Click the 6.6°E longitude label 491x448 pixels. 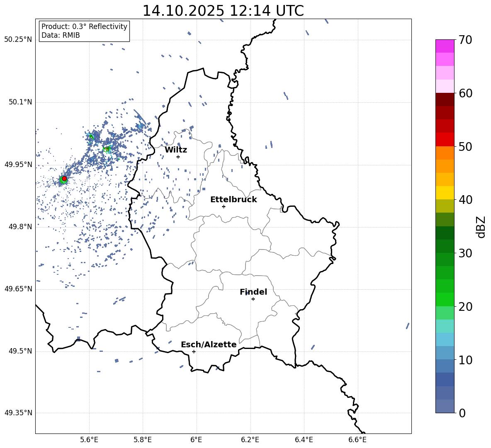click(x=357, y=440)
